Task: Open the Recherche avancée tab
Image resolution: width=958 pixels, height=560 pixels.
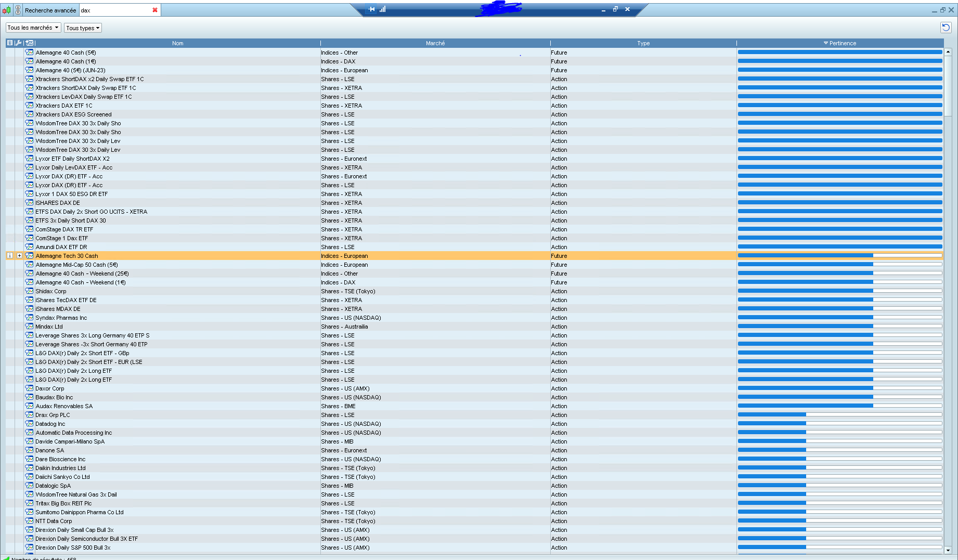Action: pyautogui.click(x=50, y=10)
